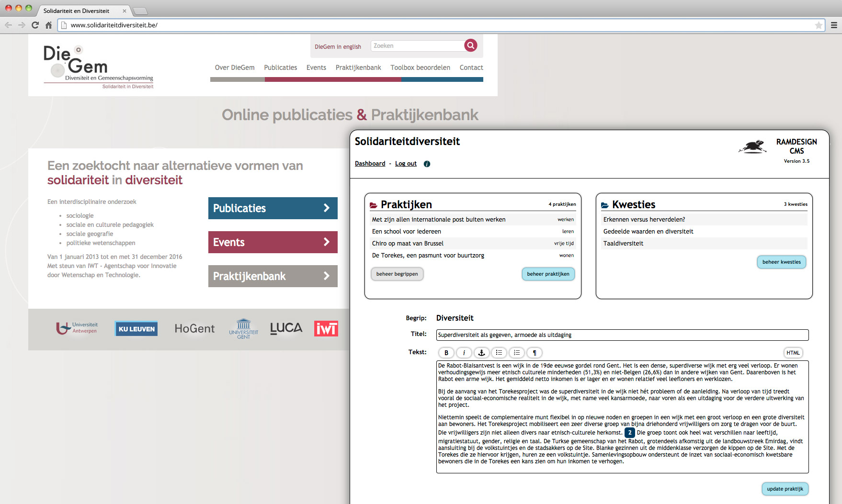This screenshot has height=504, width=842.
Task: Apply the unordered list format
Action: coord(499,353)
